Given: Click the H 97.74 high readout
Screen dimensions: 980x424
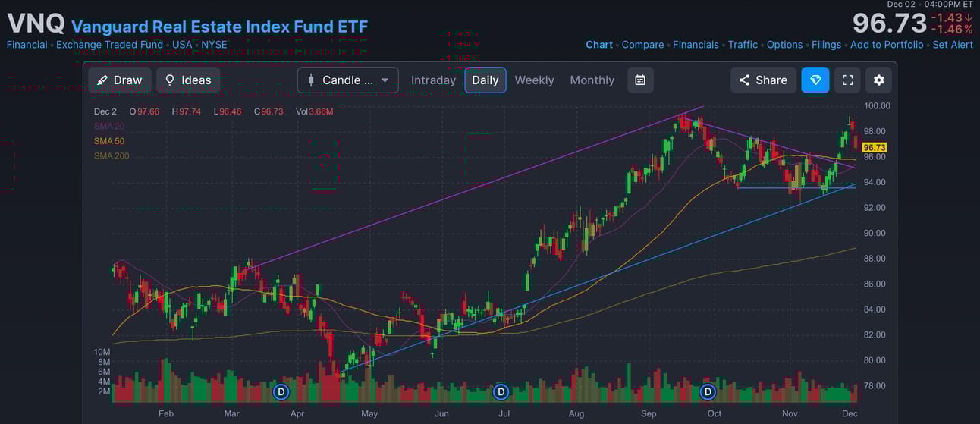Looking at the screenshot, I should pos(187,111).
